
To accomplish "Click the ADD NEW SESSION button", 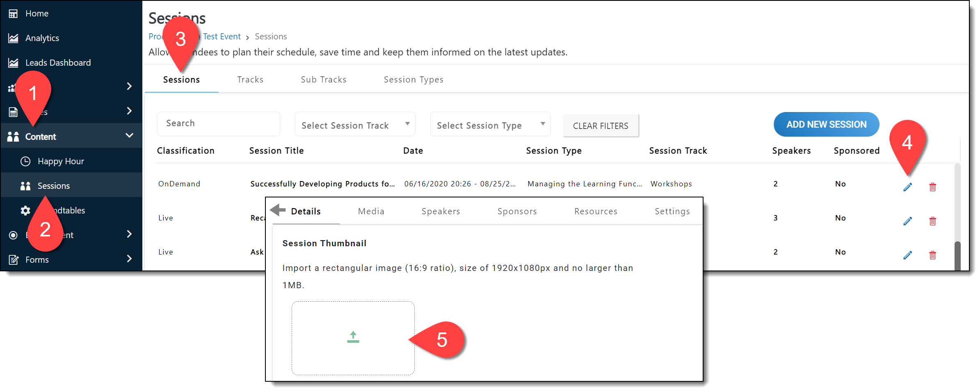I will tap(826, 124).
